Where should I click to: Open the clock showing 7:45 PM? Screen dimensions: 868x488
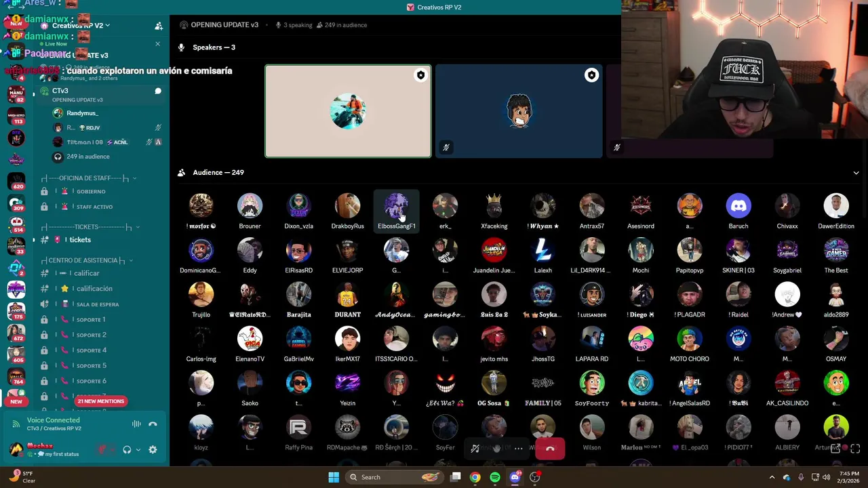tap(849, 477)
